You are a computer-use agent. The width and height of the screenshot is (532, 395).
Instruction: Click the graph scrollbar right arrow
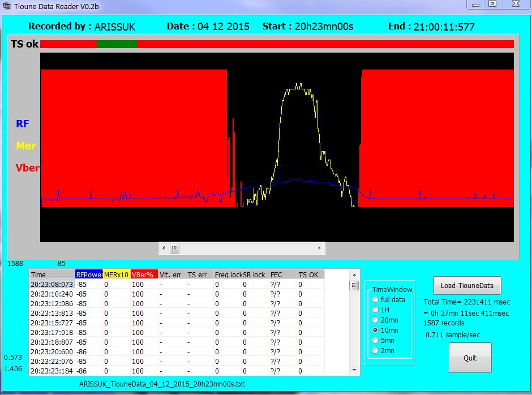coord(319,248)
